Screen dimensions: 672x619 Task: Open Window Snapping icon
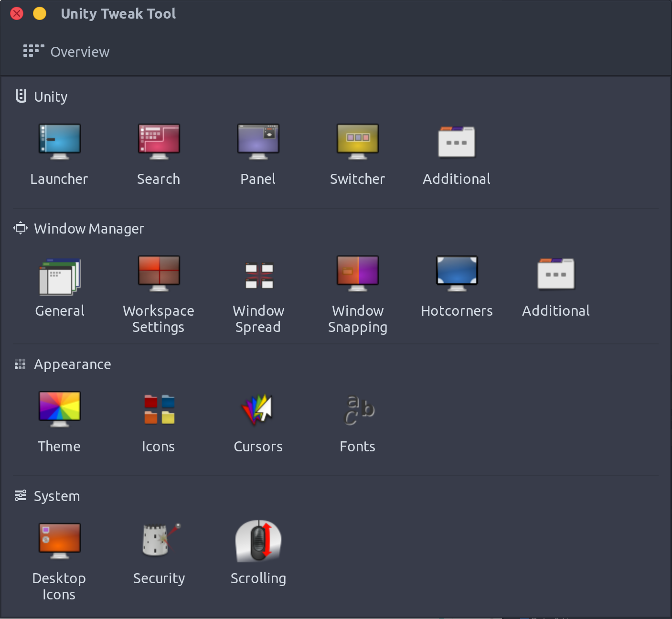pyautogui.click(x=357, y=274)
